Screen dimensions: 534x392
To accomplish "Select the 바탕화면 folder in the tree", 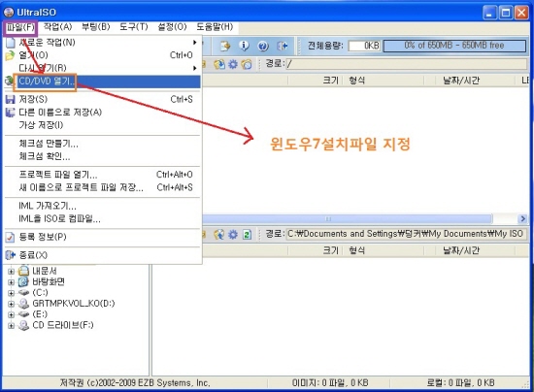I will pos(49,281).
